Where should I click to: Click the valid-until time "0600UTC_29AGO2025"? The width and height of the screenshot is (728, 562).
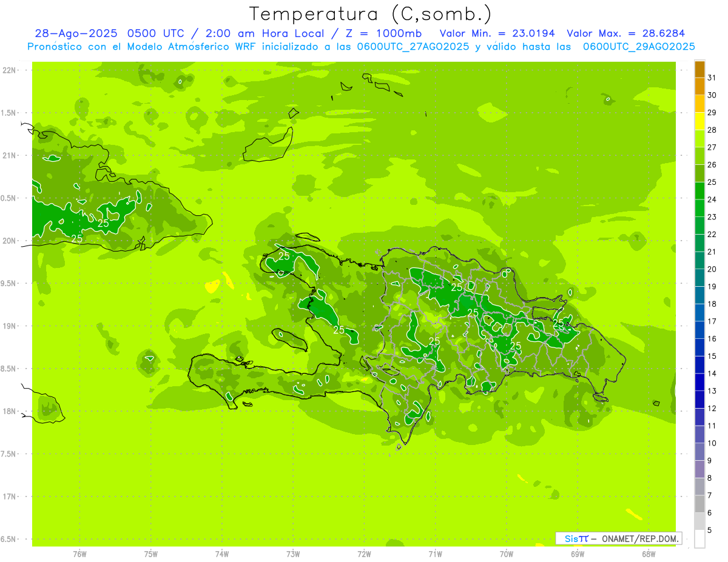pos(639,47)
